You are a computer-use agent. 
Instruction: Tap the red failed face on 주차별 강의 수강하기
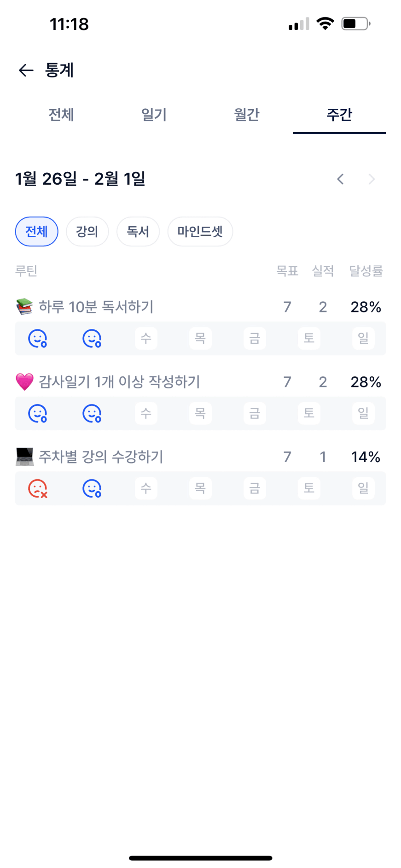point(38,488)
